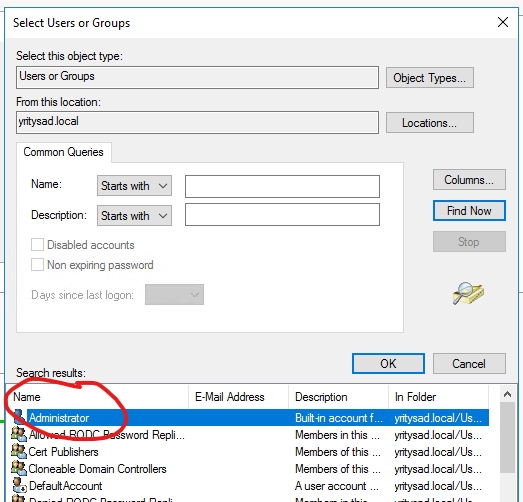Click the Find Now button
523x502 pixels.
[x=469, y=211]
